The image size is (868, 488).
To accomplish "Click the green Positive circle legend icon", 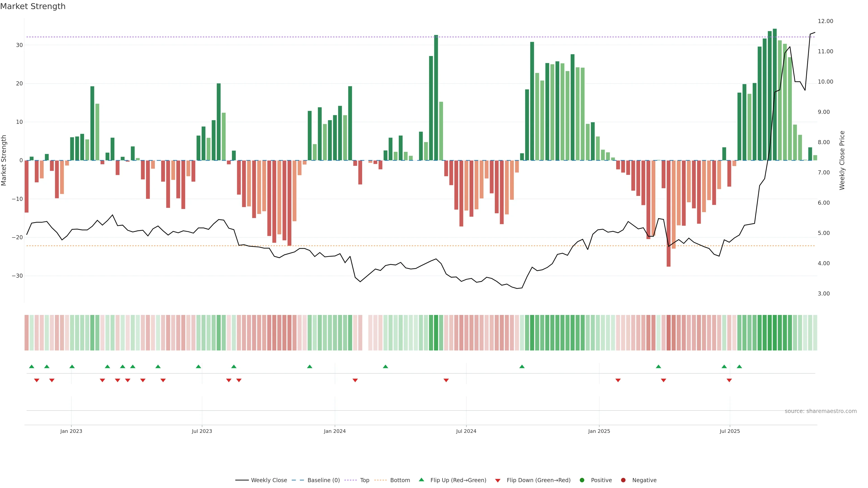I will (582, 480).
